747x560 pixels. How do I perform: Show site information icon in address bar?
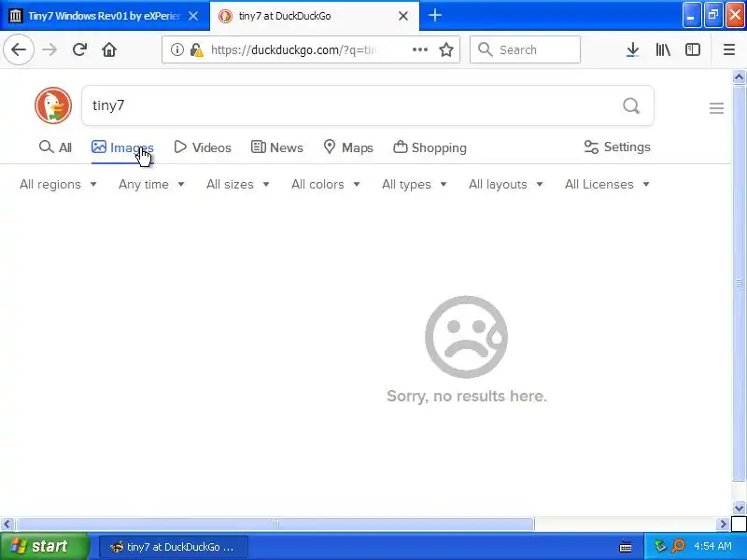tap(176, 49)
